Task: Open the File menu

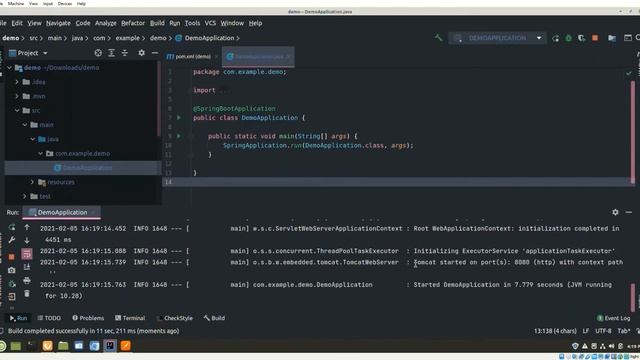Action: click(x=3, y=23)
